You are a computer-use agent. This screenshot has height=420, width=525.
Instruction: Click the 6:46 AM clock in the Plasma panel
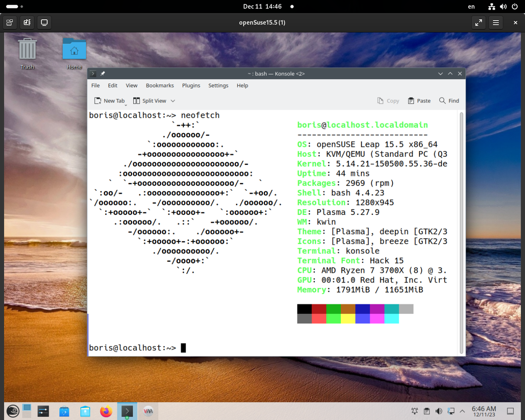(484, 411)
